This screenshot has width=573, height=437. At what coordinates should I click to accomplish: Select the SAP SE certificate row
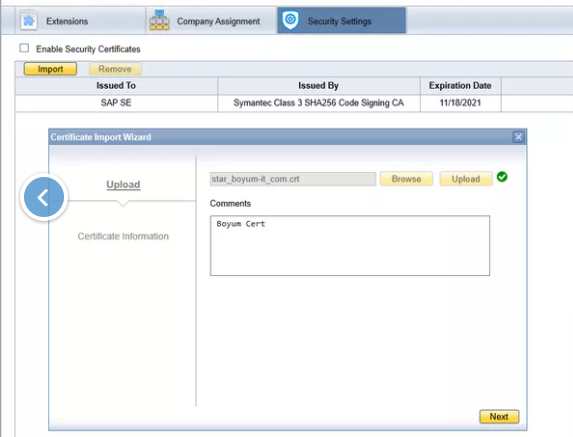[x=258, y=103]
